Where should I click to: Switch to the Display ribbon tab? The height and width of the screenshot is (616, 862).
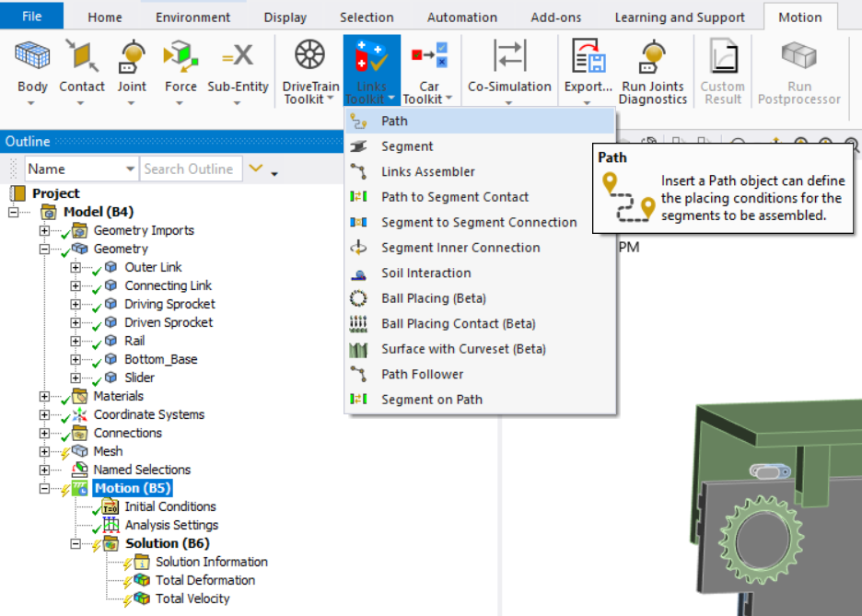tap(285, 17)
